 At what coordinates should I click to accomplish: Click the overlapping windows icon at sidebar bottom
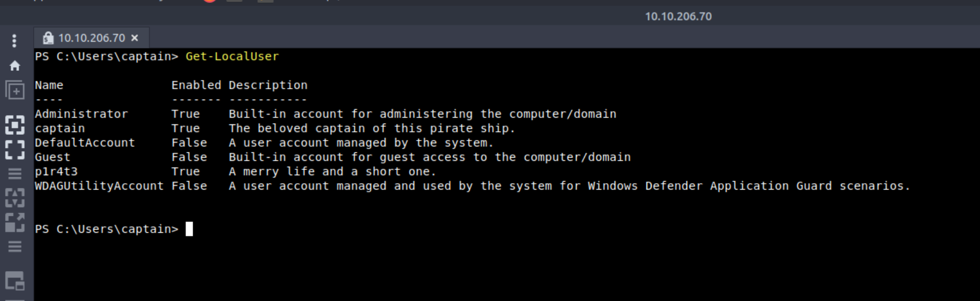click(x=15, y=281)
